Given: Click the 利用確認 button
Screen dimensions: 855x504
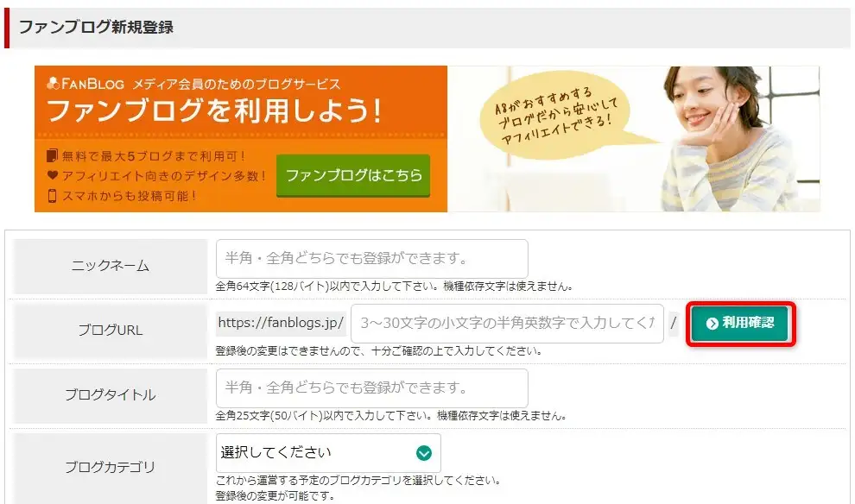Looking at the screenshot, I should click(x=740, y=324).
